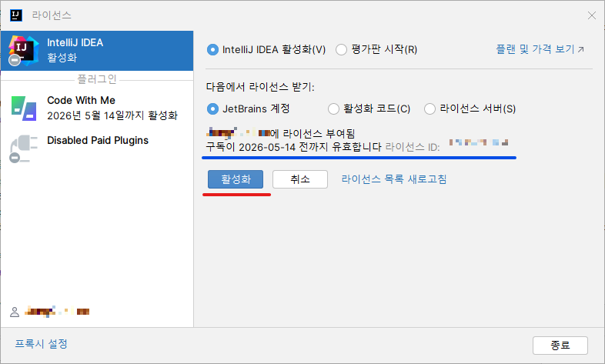Click the 에 라이선스 부여됨 text
The image size is (605, 364).
[313, 133]
